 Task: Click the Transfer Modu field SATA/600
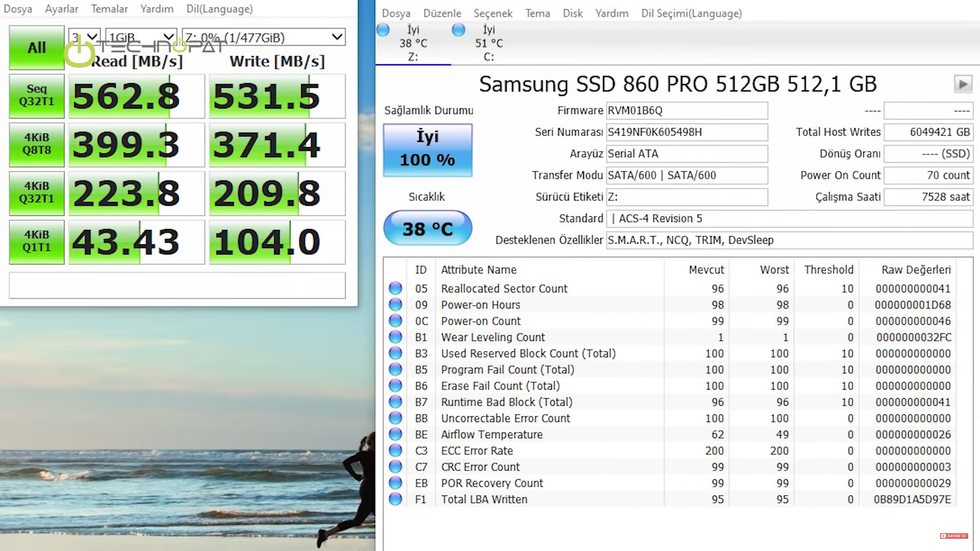(687, 176)
